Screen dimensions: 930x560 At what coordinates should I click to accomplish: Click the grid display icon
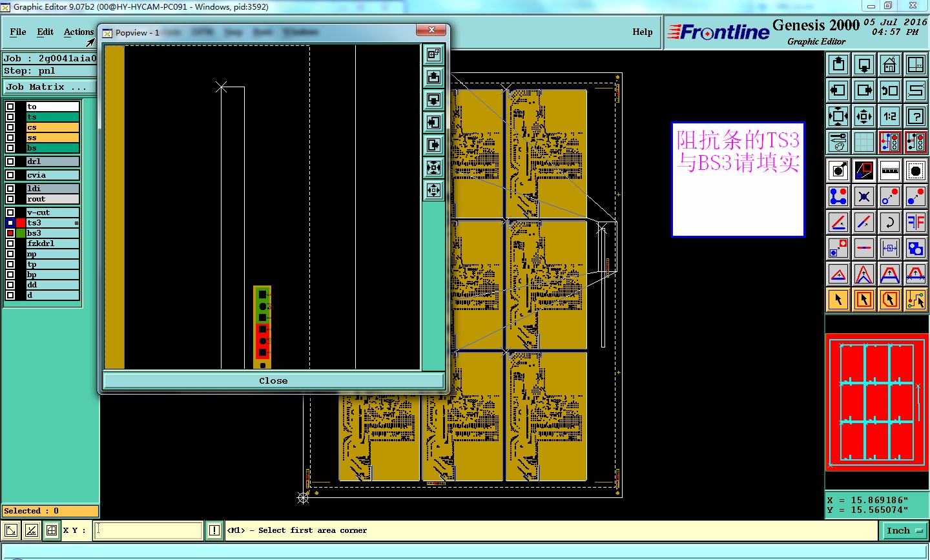[x=863, y=142]
